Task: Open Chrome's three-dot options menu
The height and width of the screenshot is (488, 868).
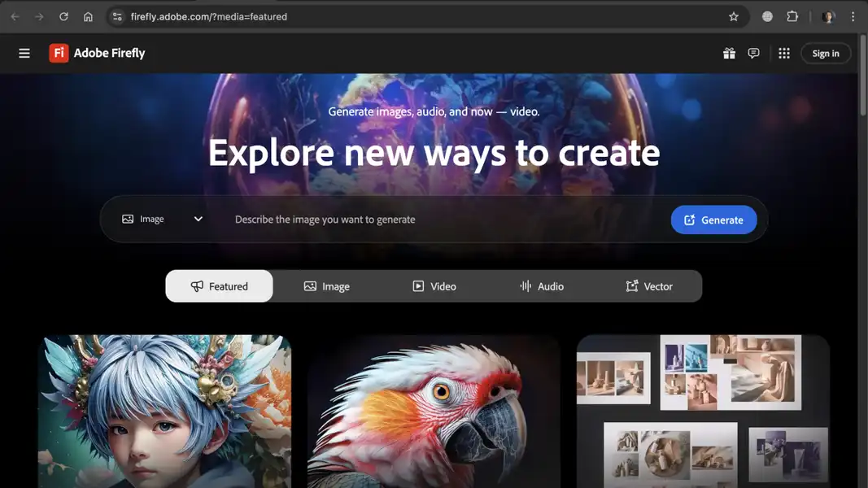Action: 853,15
